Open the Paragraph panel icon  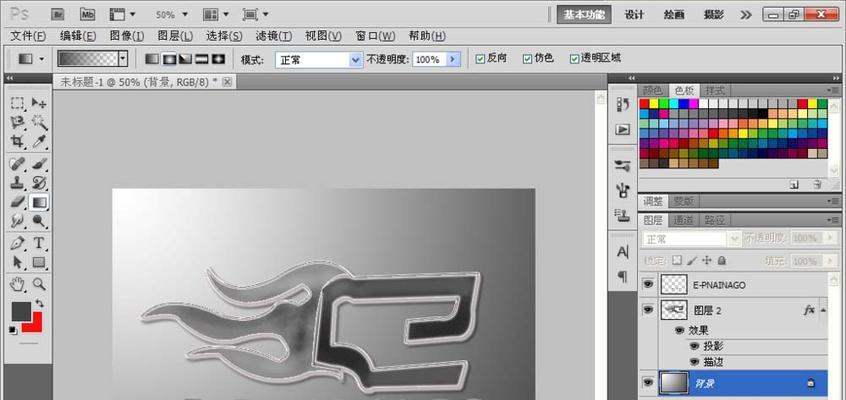pyautogui.click(x=623, y=277)
